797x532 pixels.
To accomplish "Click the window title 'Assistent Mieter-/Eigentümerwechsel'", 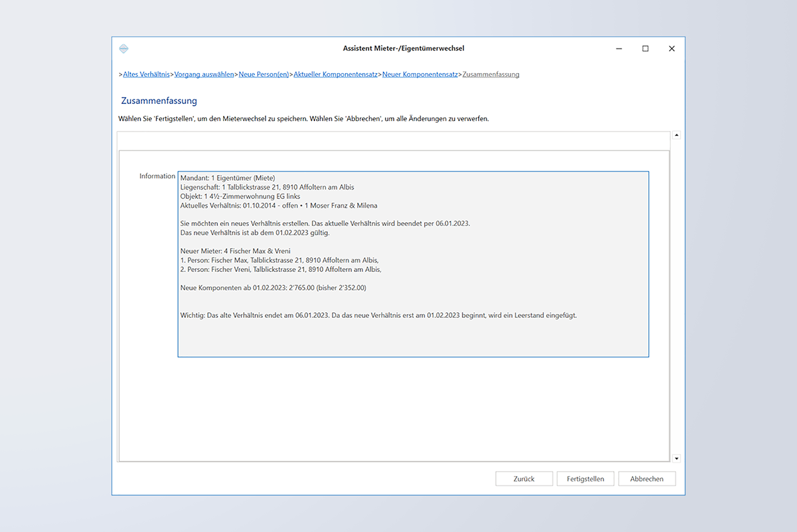I will pyautogui.click(x=403, y=48).
